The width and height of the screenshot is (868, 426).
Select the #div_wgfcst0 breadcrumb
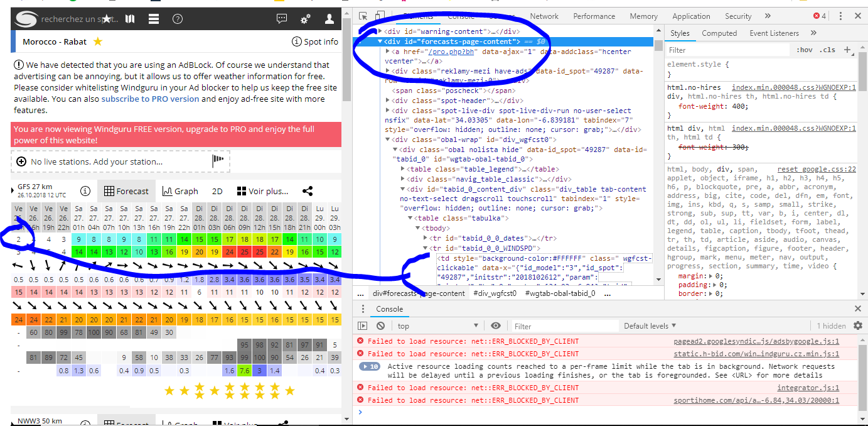tap(495, 293)
